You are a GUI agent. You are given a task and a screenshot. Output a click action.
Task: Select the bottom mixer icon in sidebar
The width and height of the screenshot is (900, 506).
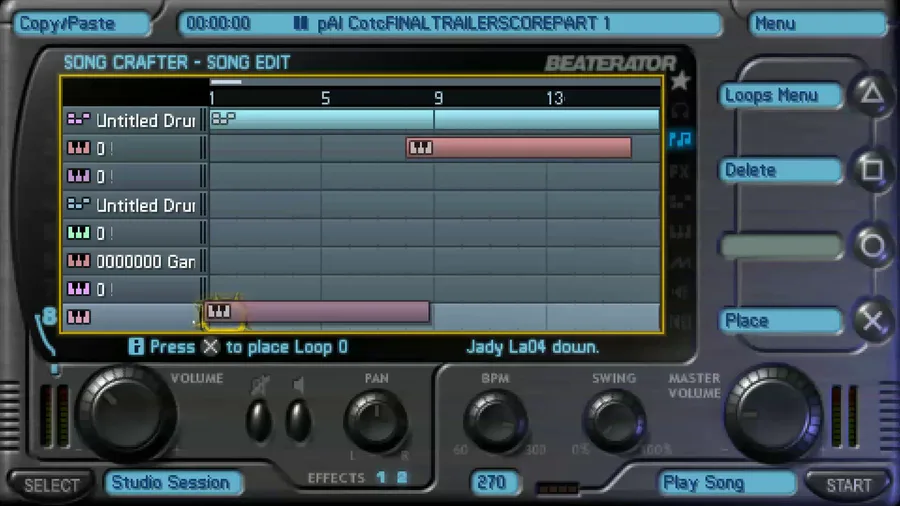click(680, 322)
